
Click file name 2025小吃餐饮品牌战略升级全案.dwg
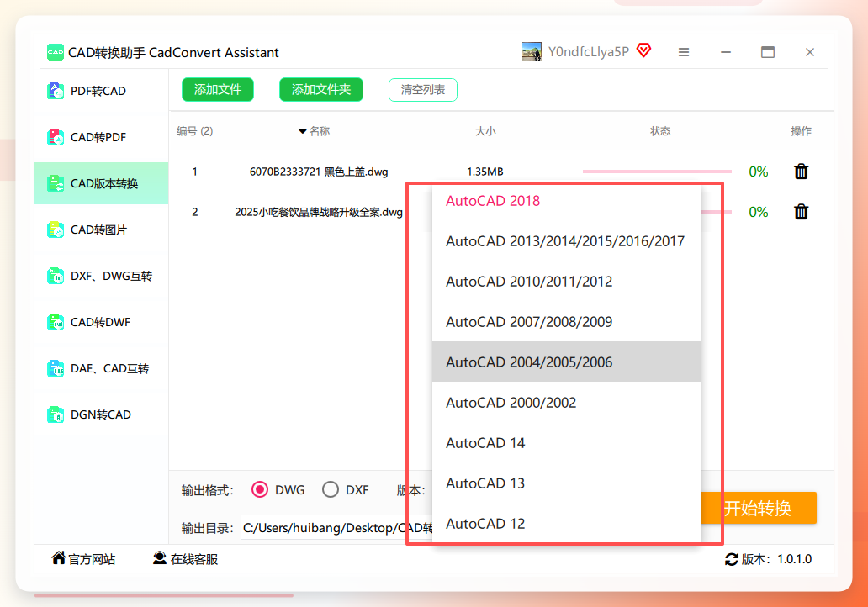(319, 212)
